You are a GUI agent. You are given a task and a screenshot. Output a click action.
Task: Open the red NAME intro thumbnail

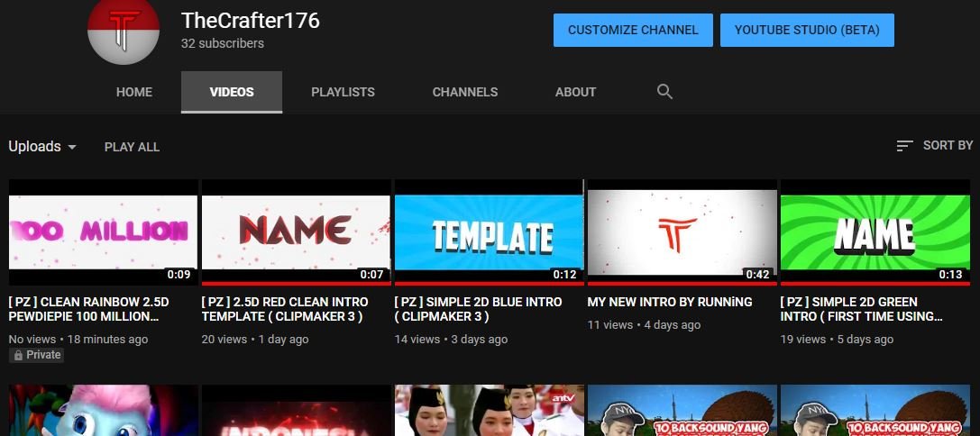pyautogui.click(x=297, y=232)
